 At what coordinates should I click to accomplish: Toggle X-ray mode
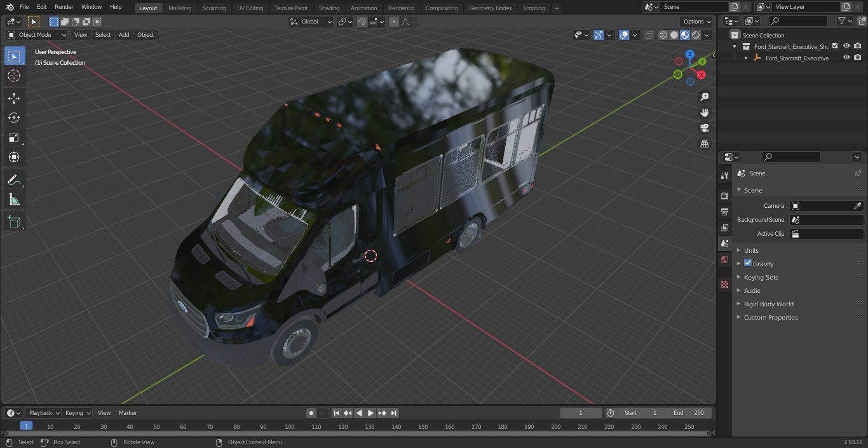(x=649, y=35)
